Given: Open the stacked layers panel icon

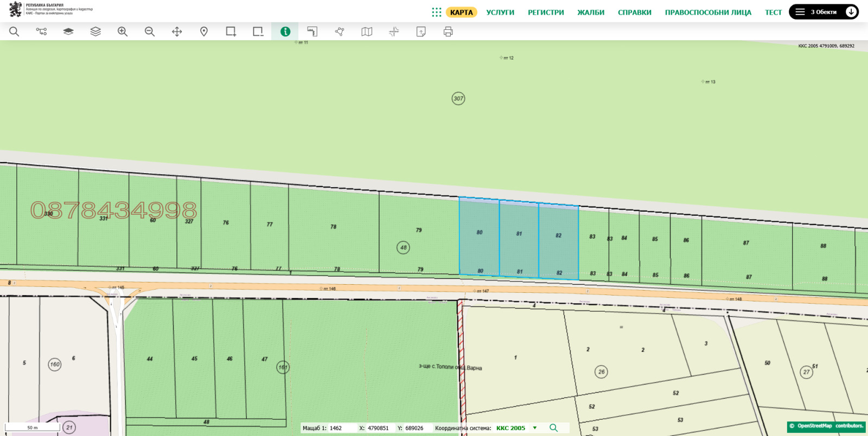Looking at the screenshot, I should [x=95, y=31].
